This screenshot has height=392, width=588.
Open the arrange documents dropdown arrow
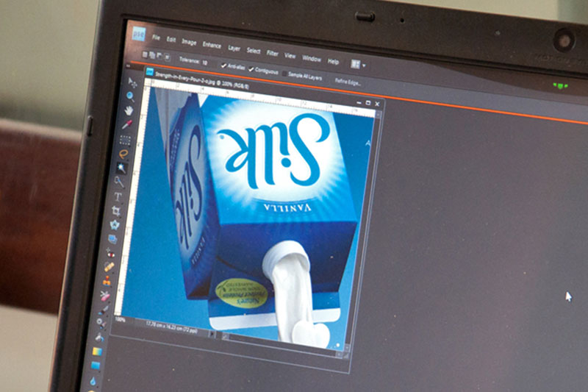[364, 65]
